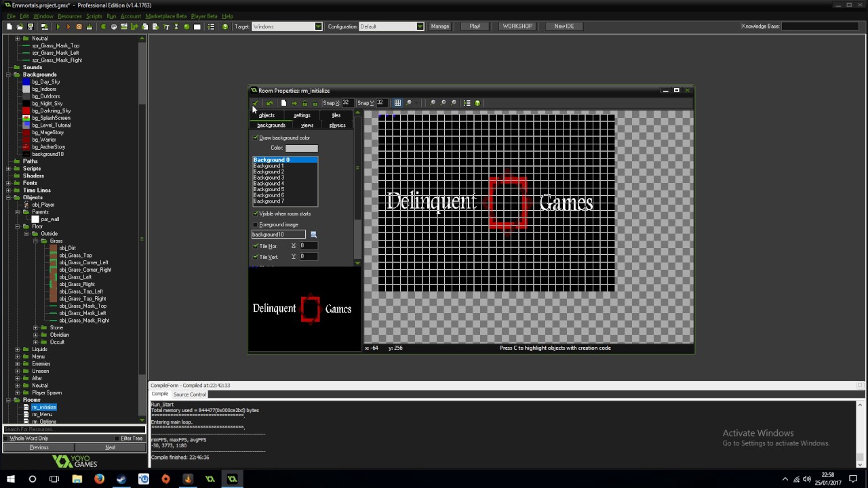This screenshot has height=488, width=868.
Task: Click the background picker icon beside background10
Action: pyautogui.click(x=313, y=235)
